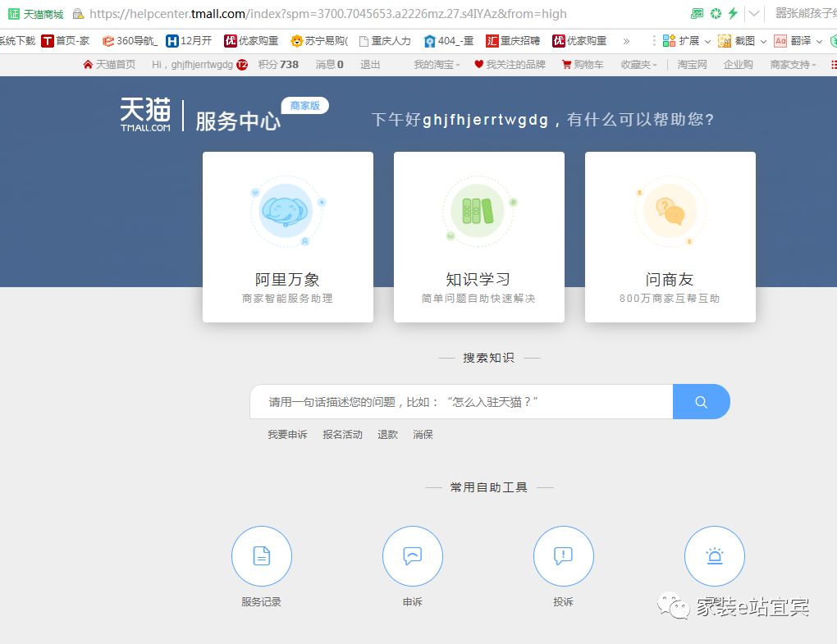The image size is (837, 644).
Task: Click 退出 to log out
Action: [x=370, y=65]
